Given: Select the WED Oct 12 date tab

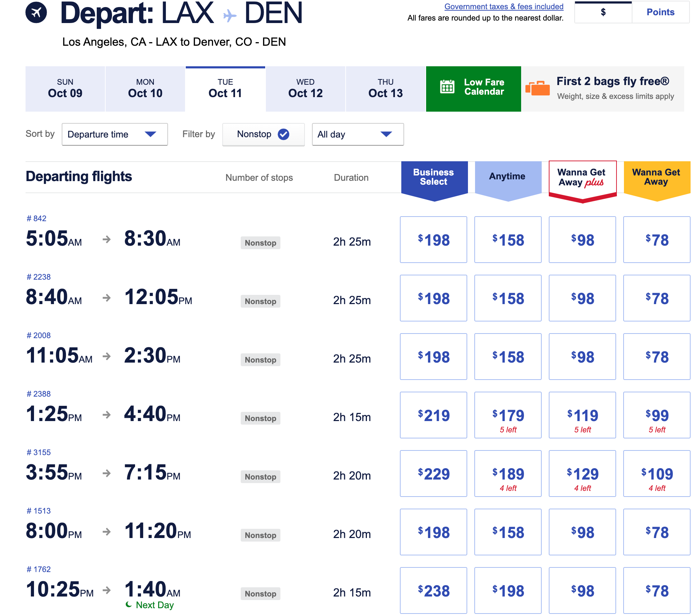Looking at the screenshot, I should tap(305, 89).
